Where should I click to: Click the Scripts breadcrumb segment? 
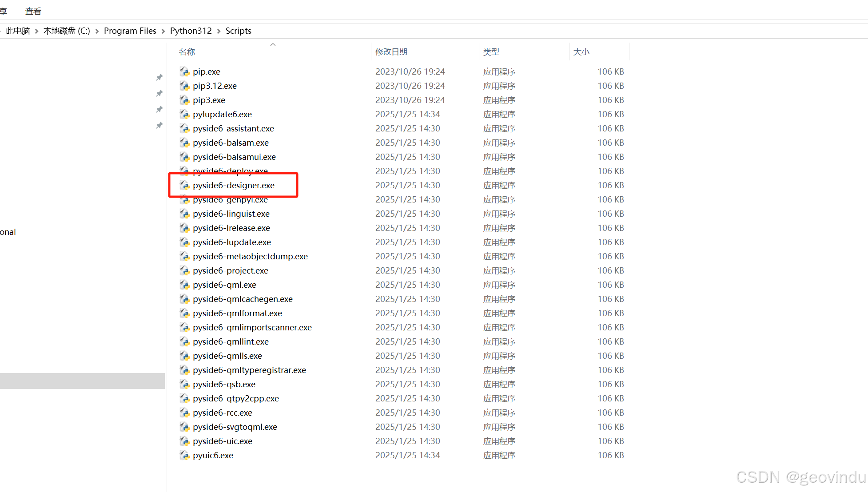pos(239,31)
